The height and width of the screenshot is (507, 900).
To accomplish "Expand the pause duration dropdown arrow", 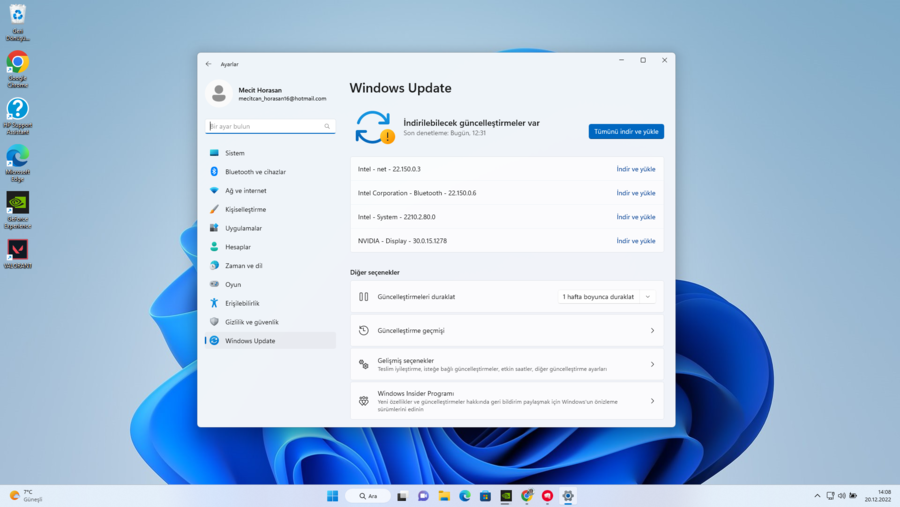I will pyautogui.click(x=647, y=297).
